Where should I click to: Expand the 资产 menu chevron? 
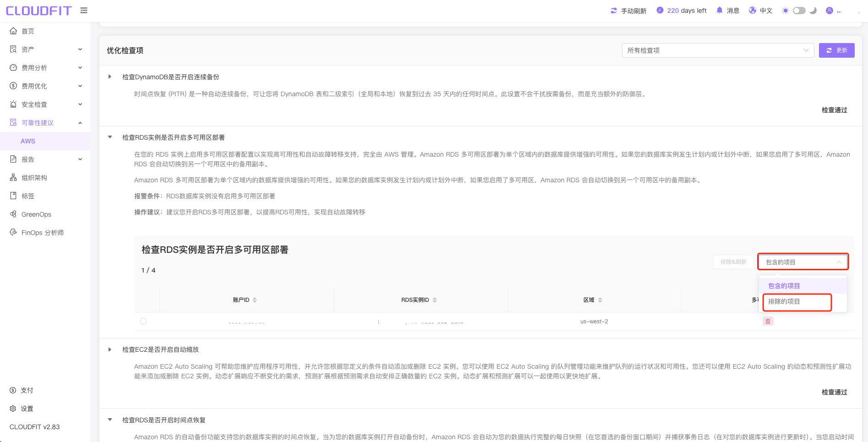click(x=80, y=49)
